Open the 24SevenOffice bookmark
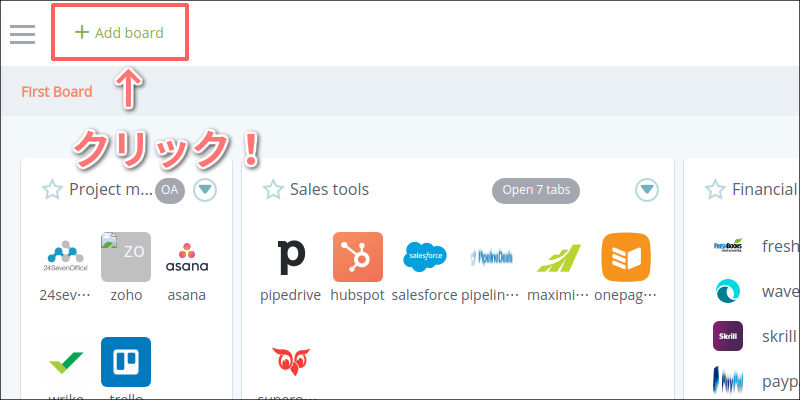This screenshot has width=800, height=400. 66,257
